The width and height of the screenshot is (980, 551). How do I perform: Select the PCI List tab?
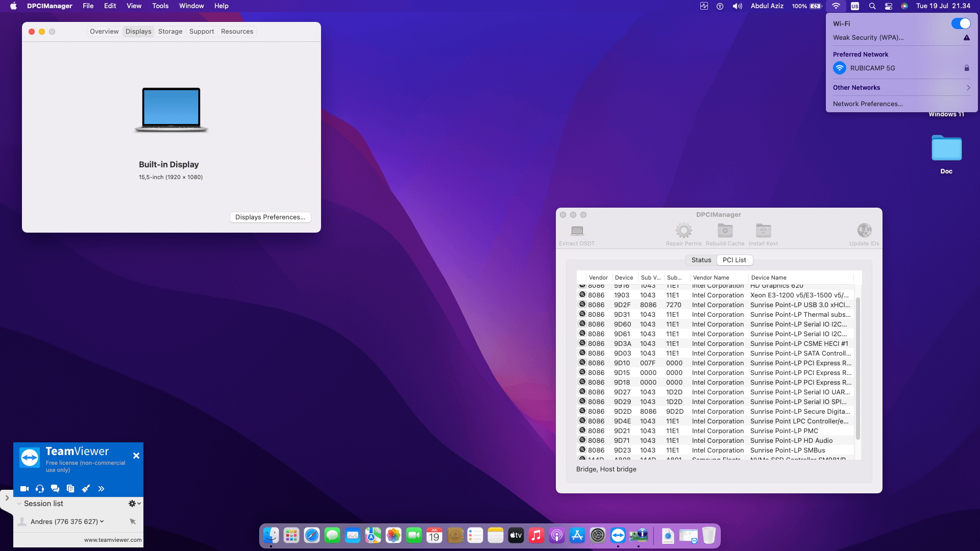734,260
